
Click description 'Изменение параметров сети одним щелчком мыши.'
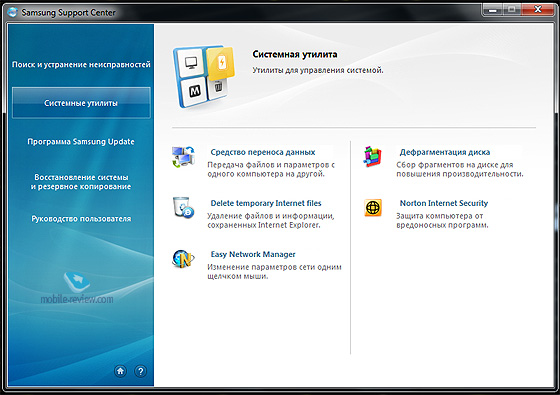[x=274, y=272]
